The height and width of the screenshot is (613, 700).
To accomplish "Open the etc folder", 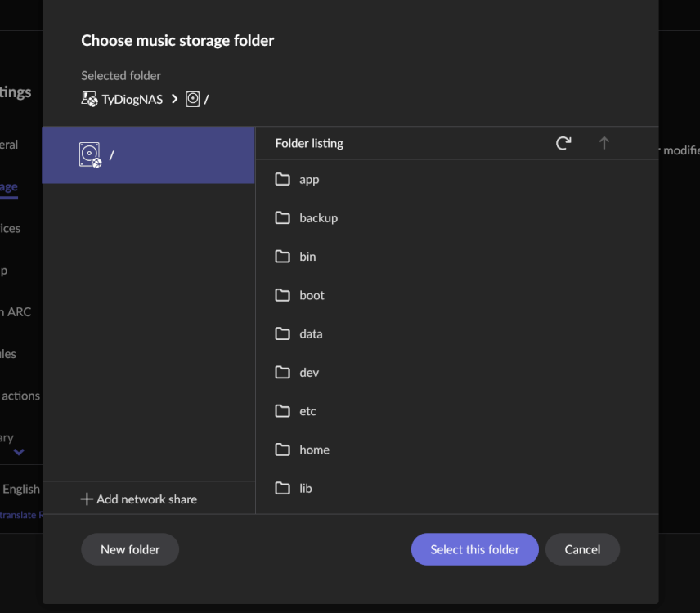I will tap(457, 411).
